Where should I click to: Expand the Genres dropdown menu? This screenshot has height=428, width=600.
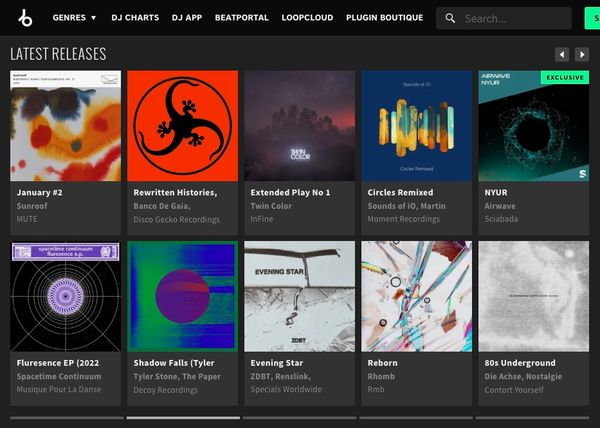tap(74, 18)
